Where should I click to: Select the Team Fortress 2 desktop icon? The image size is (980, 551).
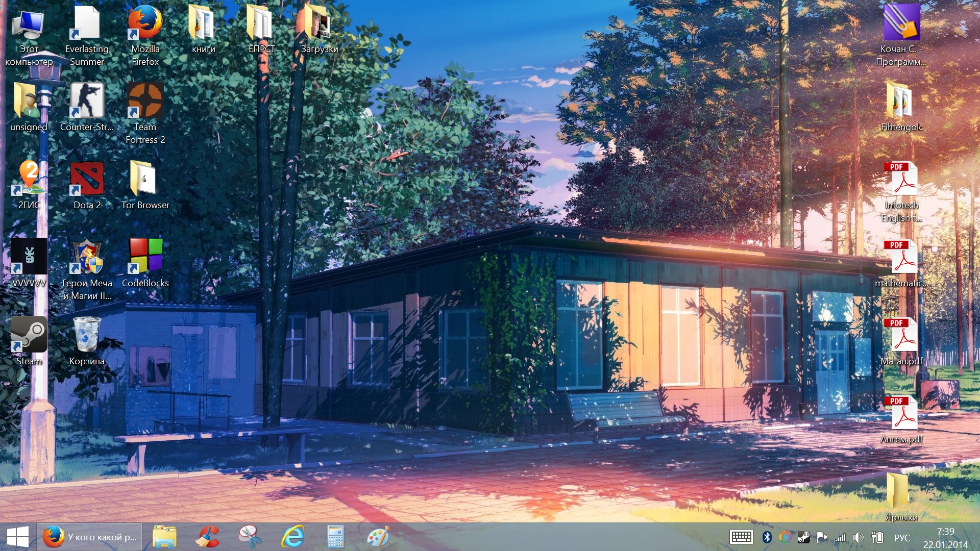click(x=145, y=101)
